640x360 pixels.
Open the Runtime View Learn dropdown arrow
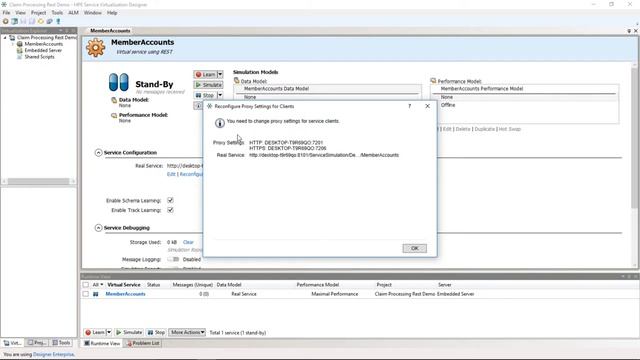pos(109,333)
